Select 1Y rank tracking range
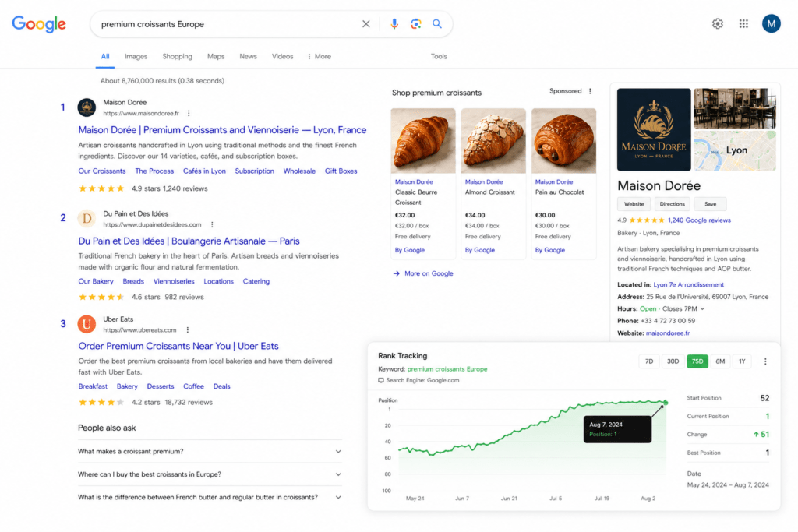The image size is (798, 532). click(742, 361)
